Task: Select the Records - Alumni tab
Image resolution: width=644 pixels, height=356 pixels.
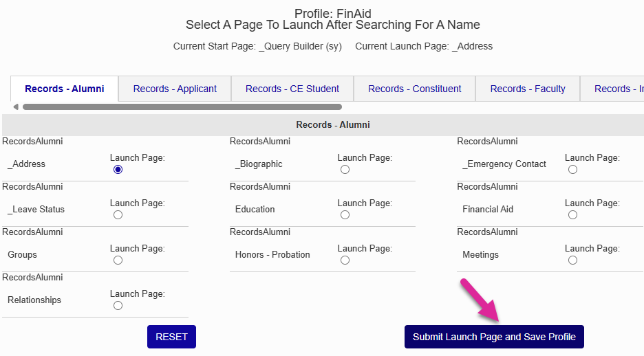Action: pyautogui.click(x=65, y=89)
